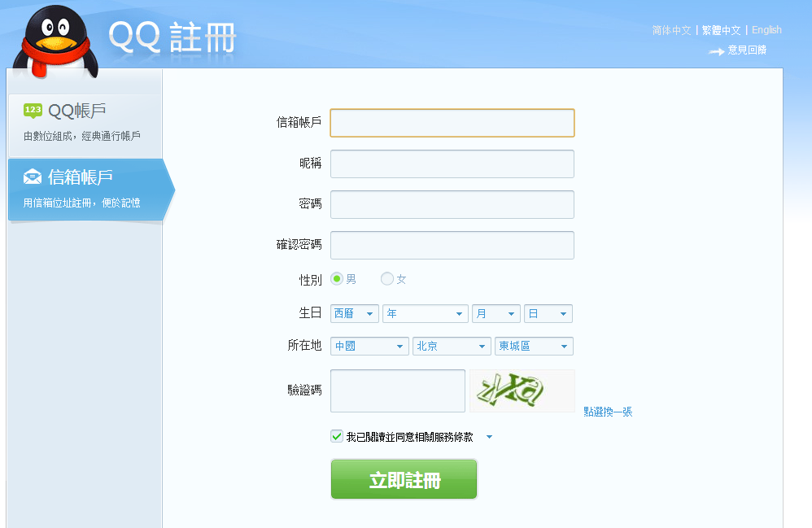Click the 驗證碼 verification code field
The height and width of the screenshot is (528, 812).
(398, 391)
